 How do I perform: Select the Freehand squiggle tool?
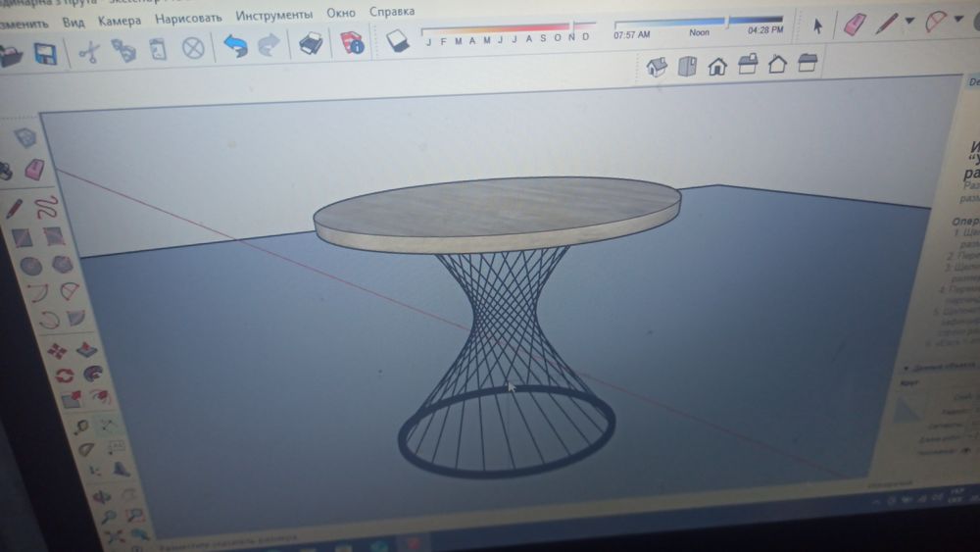click(x=46, y=206)
